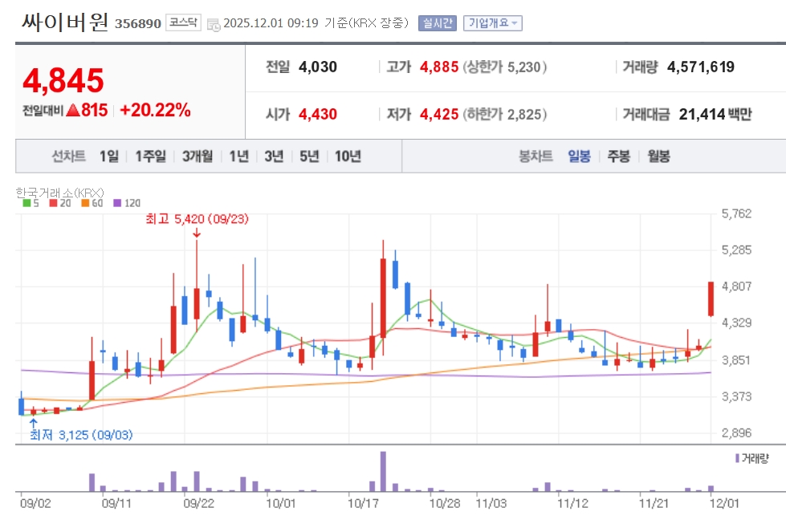Screen dimensions: 786x532
Task: Click the 거래대금 value 21,414 백만
Action: 715,114
